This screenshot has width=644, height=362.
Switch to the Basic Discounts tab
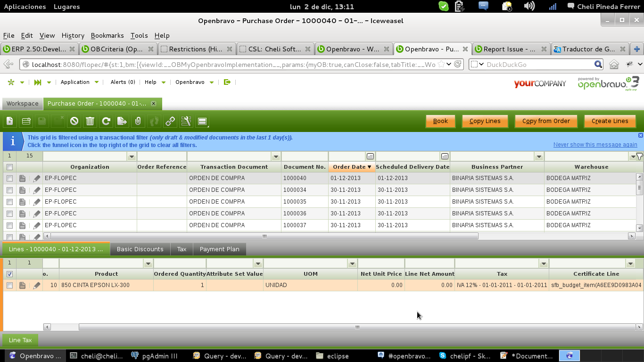click(x=140, y=249)
